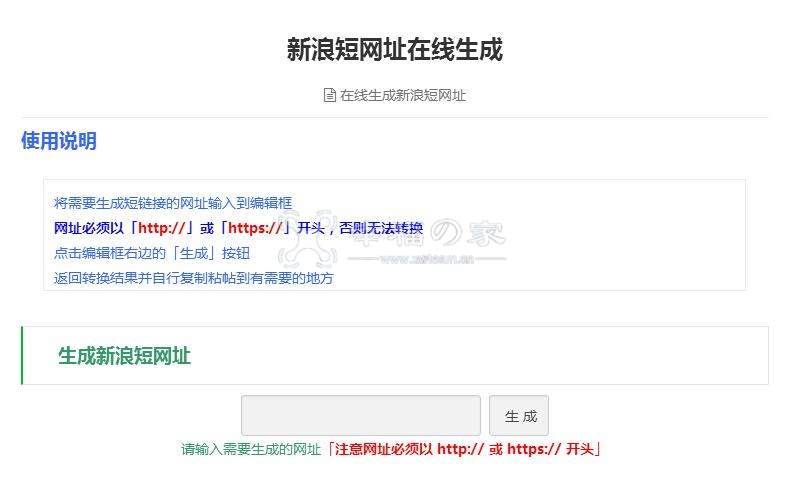788x479 pixels.
Task: Click the 生成 button
Action: pyautogui.click(x=519, y=415)
